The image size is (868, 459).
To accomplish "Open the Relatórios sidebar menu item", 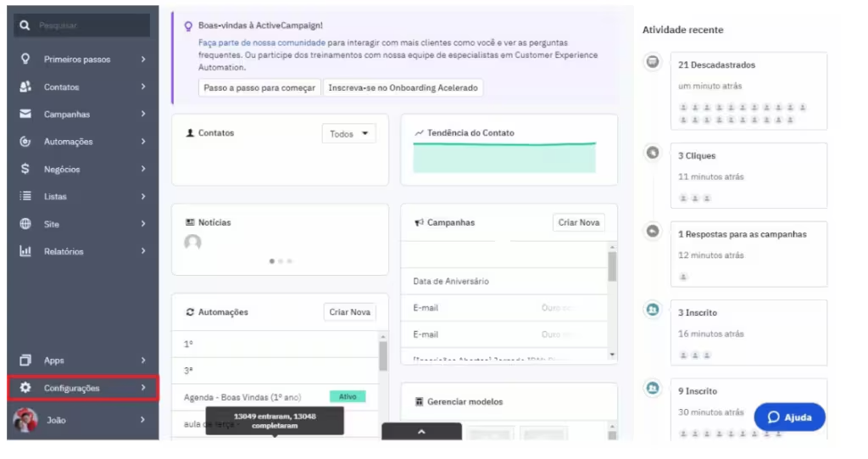I will (82, 251).
